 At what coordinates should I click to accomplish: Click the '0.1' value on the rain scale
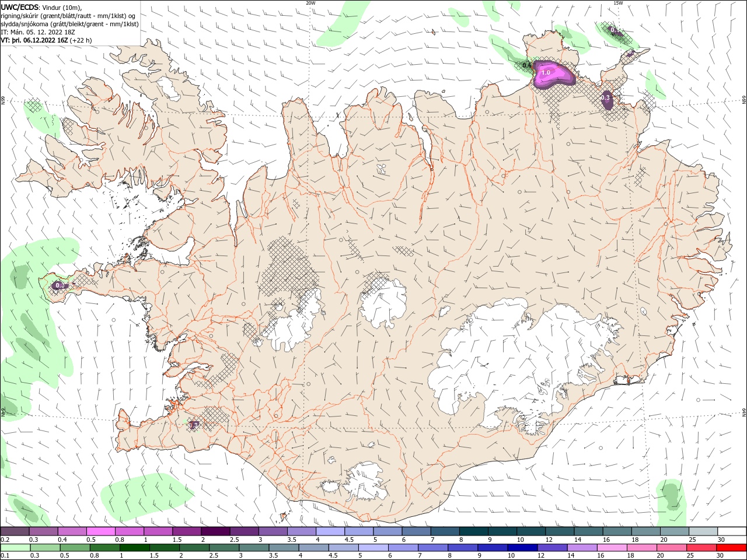tap(5, 556)
